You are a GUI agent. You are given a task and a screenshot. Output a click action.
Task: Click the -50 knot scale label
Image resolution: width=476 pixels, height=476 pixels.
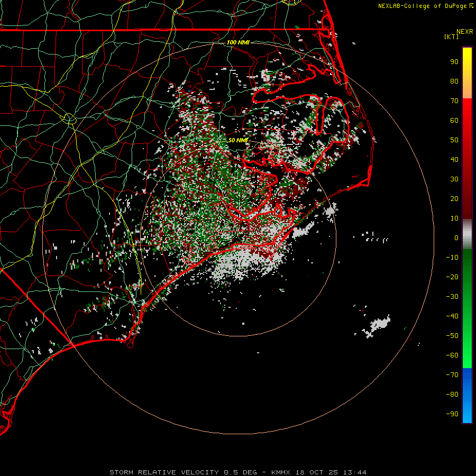[x=452, y=336]
